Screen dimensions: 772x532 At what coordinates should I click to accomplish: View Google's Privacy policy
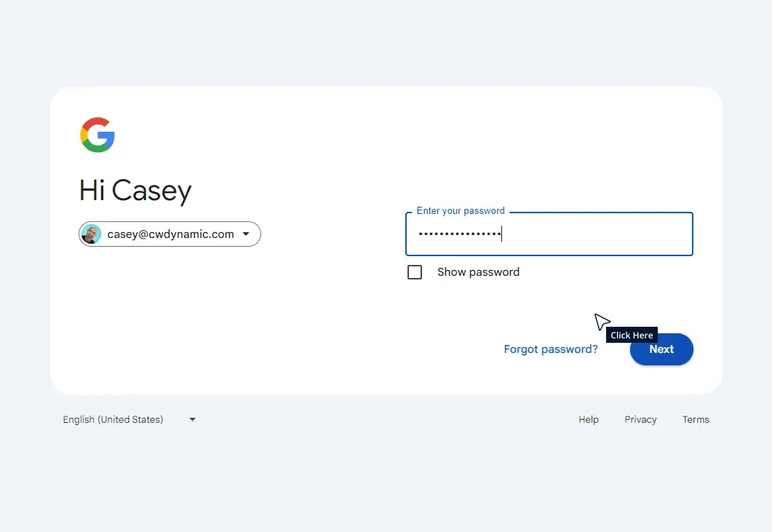(640, 419)
